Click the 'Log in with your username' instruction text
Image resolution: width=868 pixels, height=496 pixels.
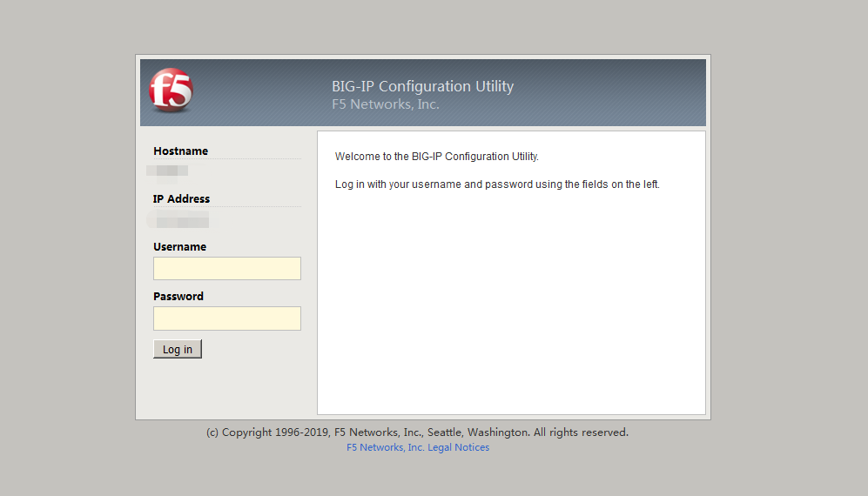click(x=497, y=184)
